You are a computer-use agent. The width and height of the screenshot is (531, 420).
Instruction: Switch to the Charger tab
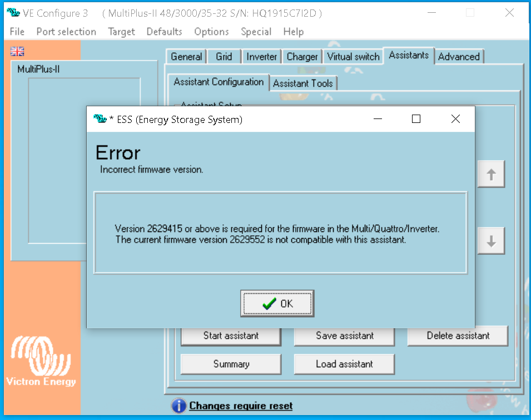tap(302, 57)
